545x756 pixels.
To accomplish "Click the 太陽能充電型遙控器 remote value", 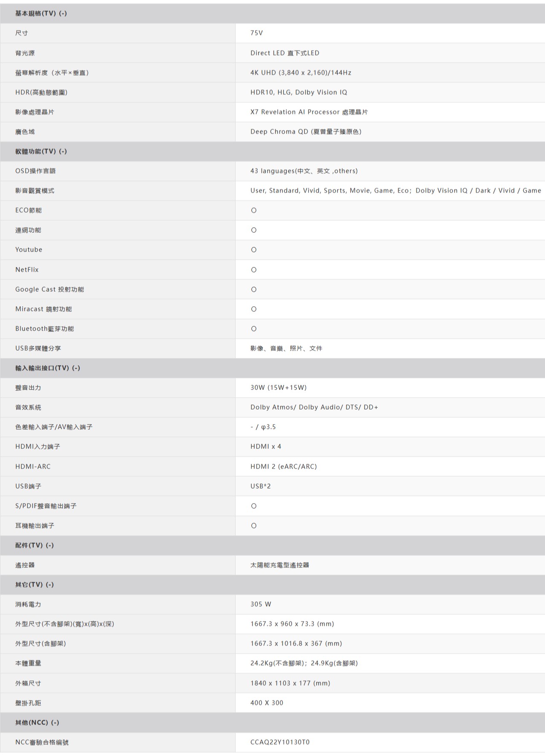I will click(280, 565).
